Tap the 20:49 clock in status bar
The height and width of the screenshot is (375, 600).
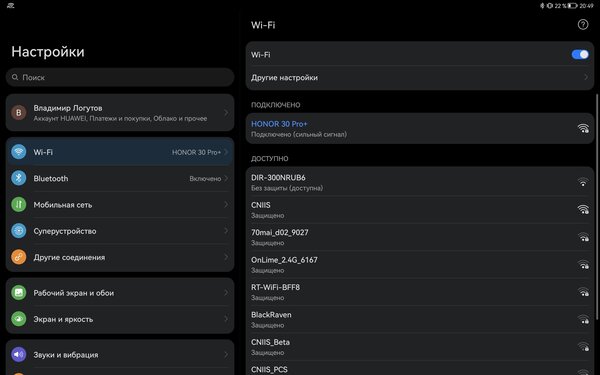pyautogui.click(x=586, y=5)
